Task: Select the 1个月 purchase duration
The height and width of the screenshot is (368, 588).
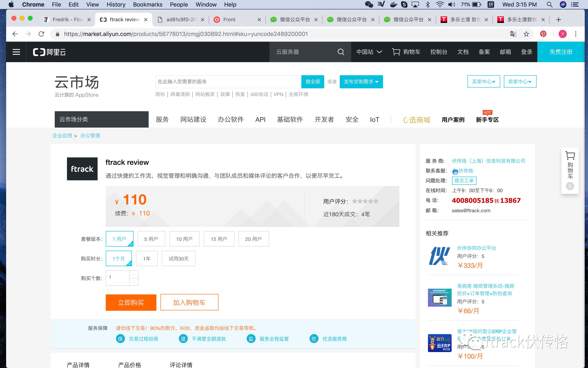Action: (119, 258)
